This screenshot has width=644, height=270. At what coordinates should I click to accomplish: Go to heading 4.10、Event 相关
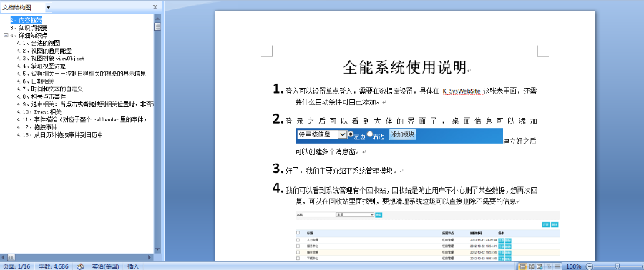[x=39, y=112]
